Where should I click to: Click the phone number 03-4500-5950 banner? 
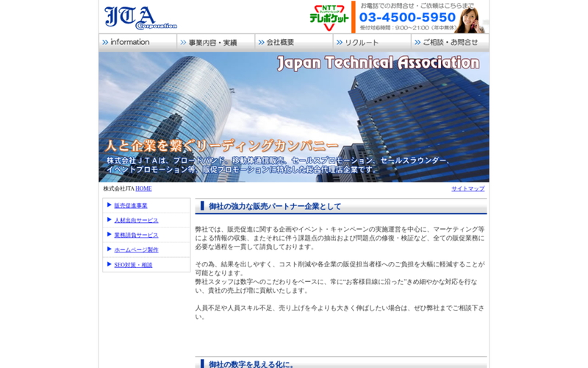[x=407, y=17]
